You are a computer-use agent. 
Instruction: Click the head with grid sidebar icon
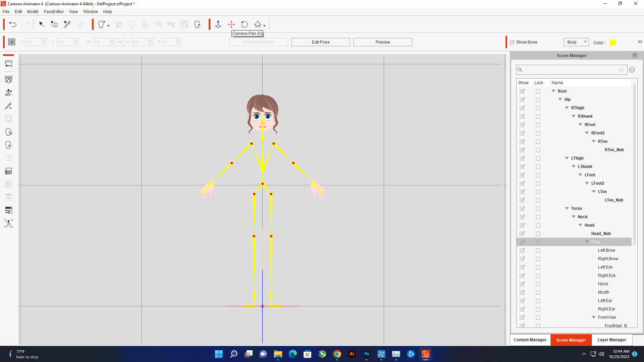coord(8,132)
